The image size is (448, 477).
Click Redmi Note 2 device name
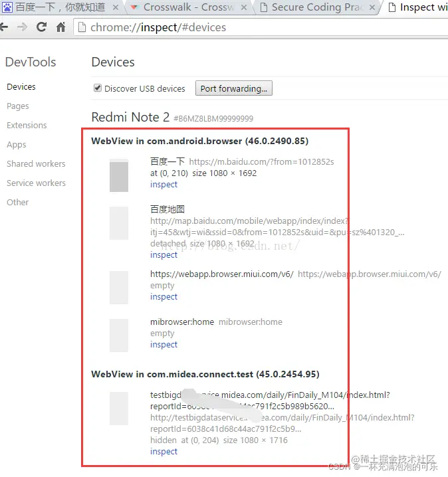(x=130, y=117)
